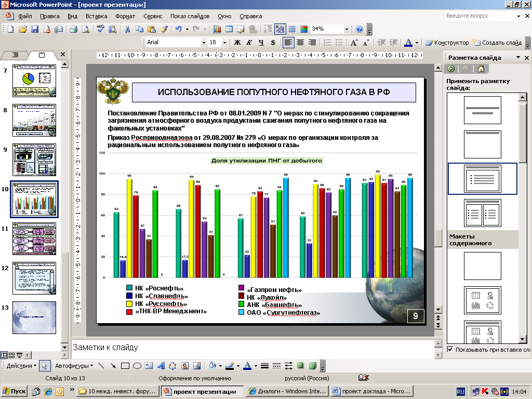Switch to the Диалоги - Windows Internet taskbar window
Screen dimensions: 532x399
click(287, 391)
